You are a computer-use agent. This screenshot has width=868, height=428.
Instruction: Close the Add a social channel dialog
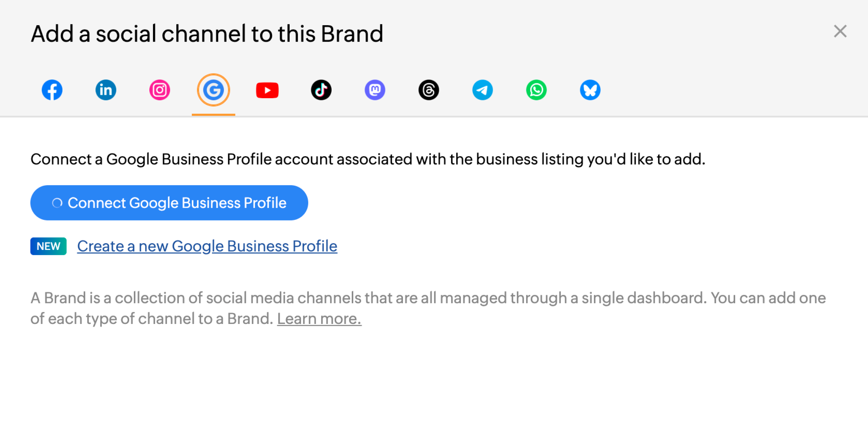(840, 31)
